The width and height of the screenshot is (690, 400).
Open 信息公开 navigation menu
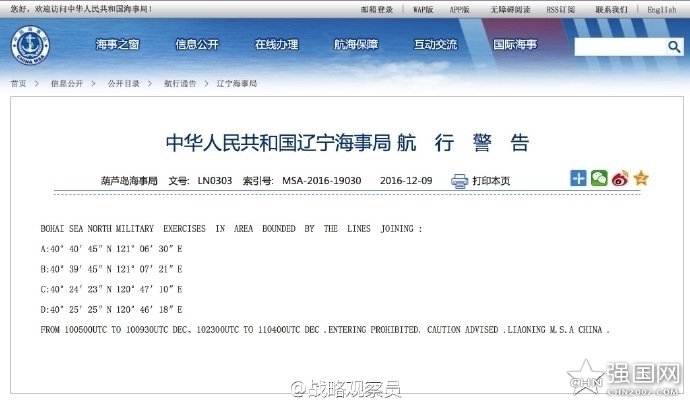pos(196,45)
